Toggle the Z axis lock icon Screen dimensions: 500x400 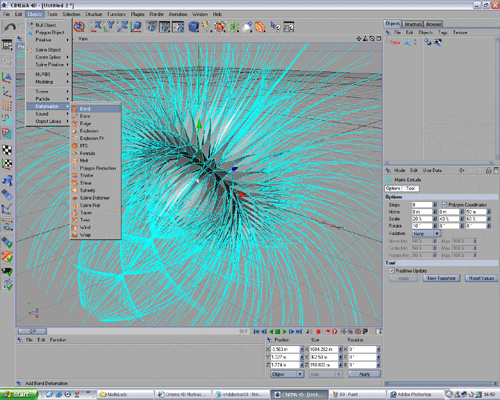(123, 27)
